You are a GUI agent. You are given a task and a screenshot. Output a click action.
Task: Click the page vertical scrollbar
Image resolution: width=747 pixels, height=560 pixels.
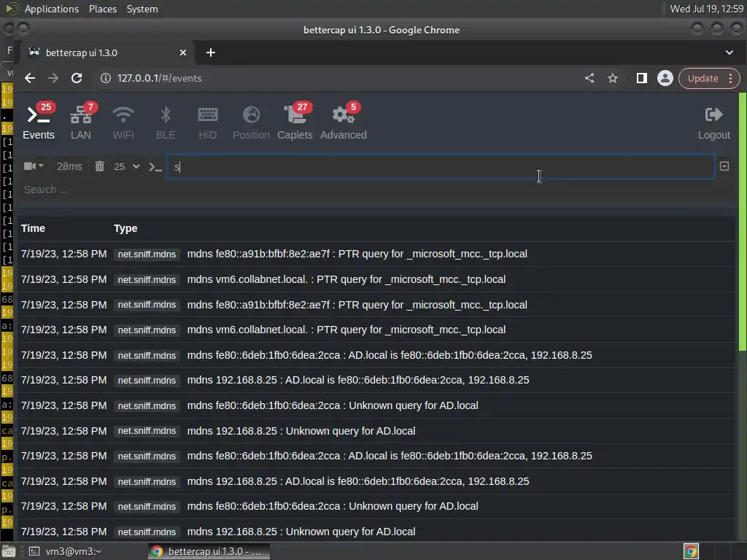[742, 222]
